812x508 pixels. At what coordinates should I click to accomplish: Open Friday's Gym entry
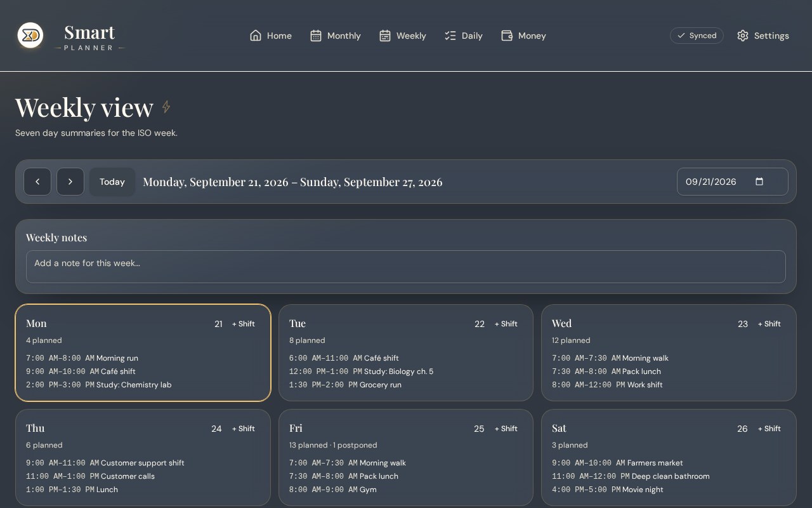tap(332, 490)
